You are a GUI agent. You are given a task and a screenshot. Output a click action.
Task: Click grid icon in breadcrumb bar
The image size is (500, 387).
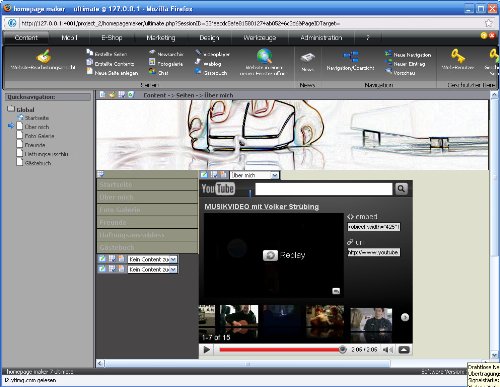[x=122, y=95]
